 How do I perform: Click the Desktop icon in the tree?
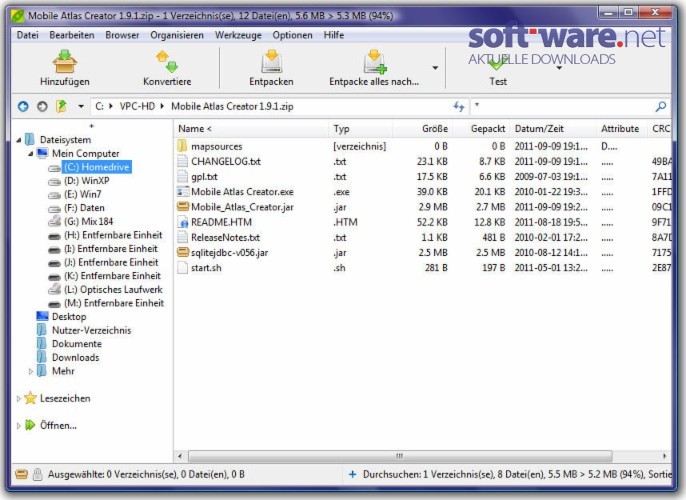[42, 316]
